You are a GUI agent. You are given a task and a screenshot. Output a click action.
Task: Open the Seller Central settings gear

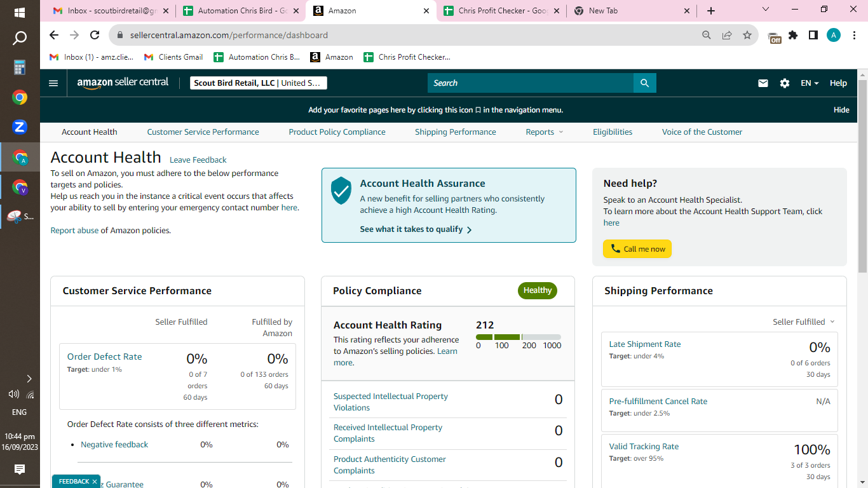pyautogui.click(x=785, y=83)
